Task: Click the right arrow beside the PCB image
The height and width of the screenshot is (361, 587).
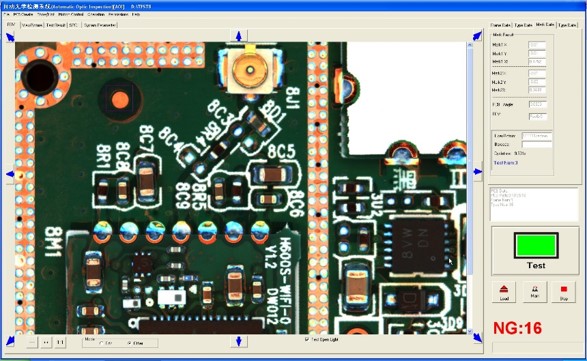Action: tap(478, 172)
